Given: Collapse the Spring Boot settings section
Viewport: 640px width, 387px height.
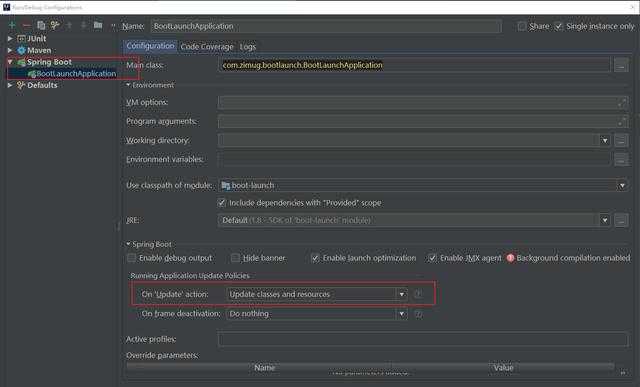Looking at the screenshot, I should [128, 244].
